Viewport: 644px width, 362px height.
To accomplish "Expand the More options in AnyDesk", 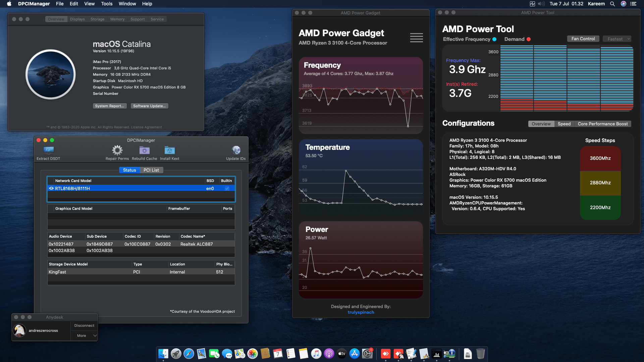I will click(x=84, y=335).
